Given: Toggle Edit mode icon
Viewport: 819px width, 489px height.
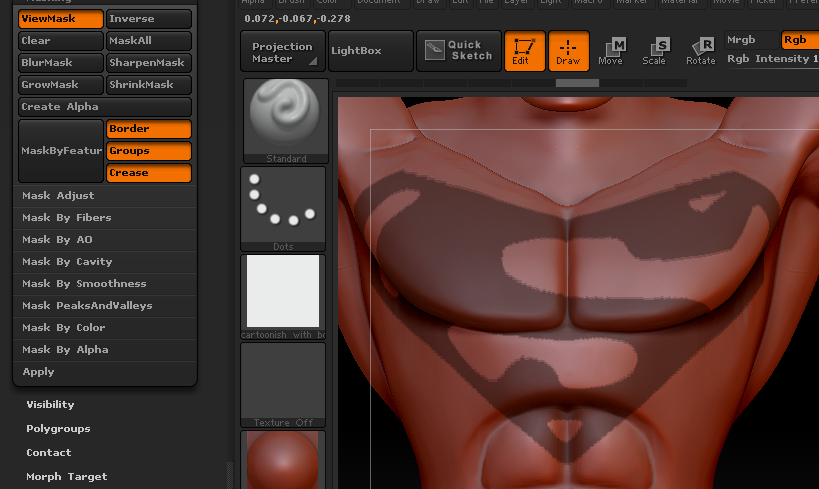Looking at the screenshot, I should click(524, 51).
